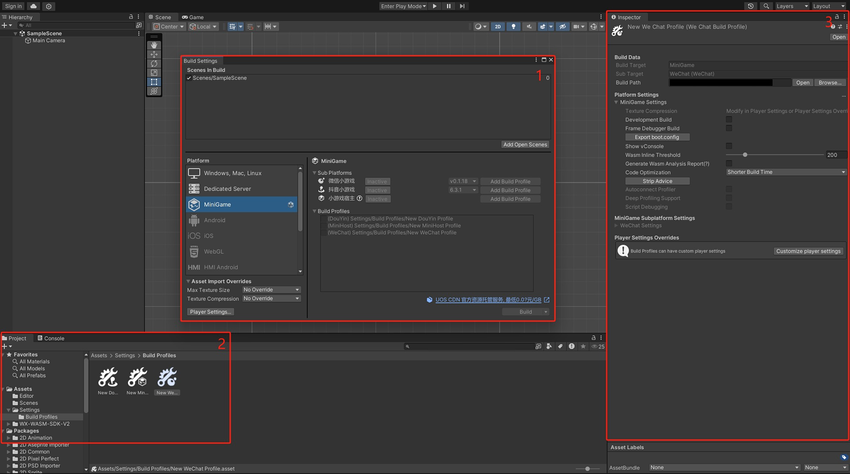
Task: Toggle 2D view mode in Scene
Action: coord(500,27)
